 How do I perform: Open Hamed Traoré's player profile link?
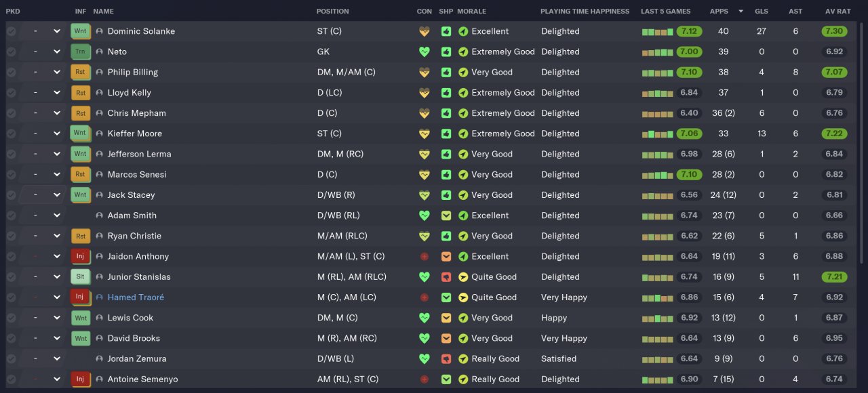tap(136, 297)
